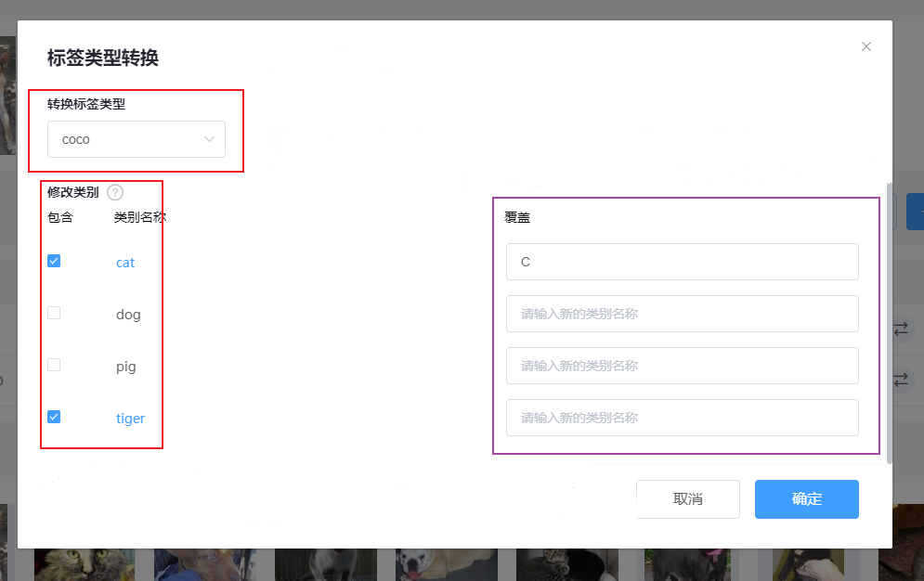This screenshot has height=581, width=924.
Task: Click the new name field for tiger
Action: pyautogui.click(x=682, y=418)
